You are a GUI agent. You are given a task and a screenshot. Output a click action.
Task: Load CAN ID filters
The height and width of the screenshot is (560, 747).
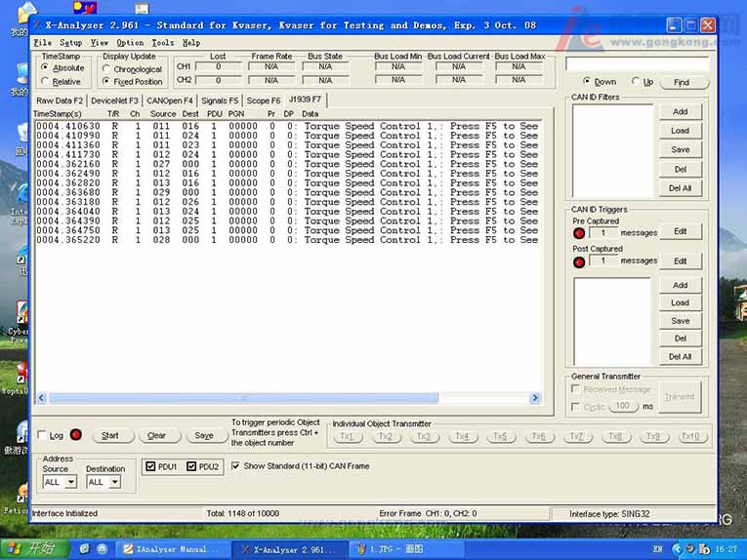click(x=681, y=131)
